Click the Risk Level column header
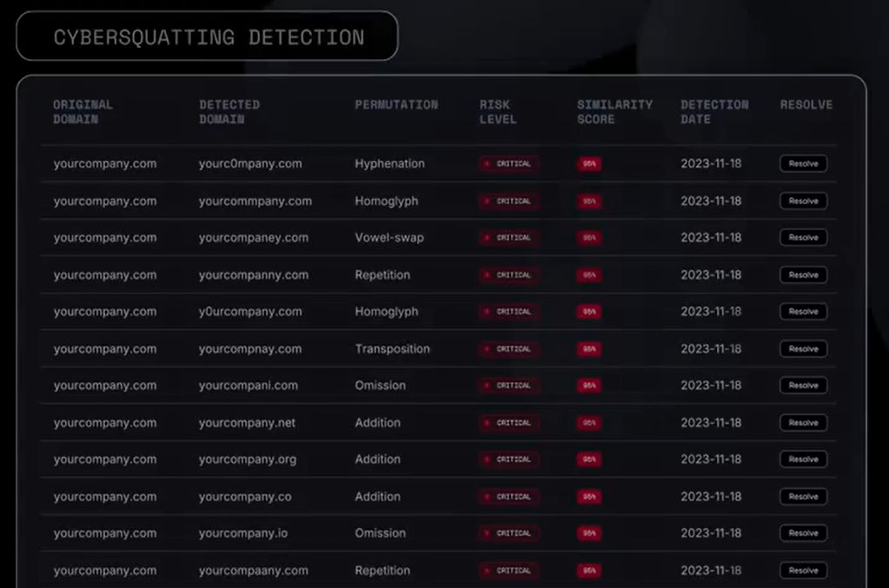Image resolution: width=889 pixels, height=588 pixels. point(498,112)
